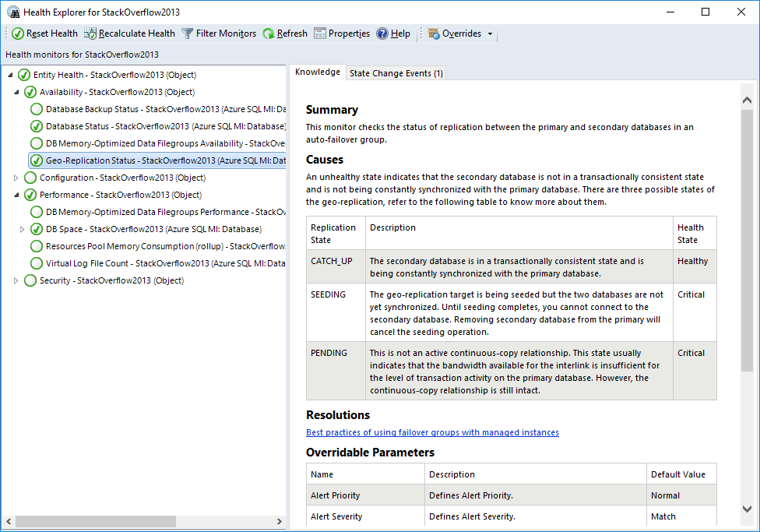The width and height of the screenshot is (760, 532).
Task: Click the Reset Health toolbar button
Action: [44, 33]
